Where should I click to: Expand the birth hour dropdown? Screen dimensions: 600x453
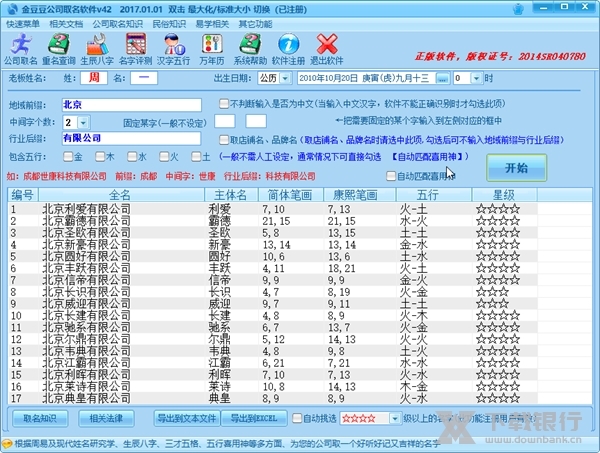(x=476, y=78)
